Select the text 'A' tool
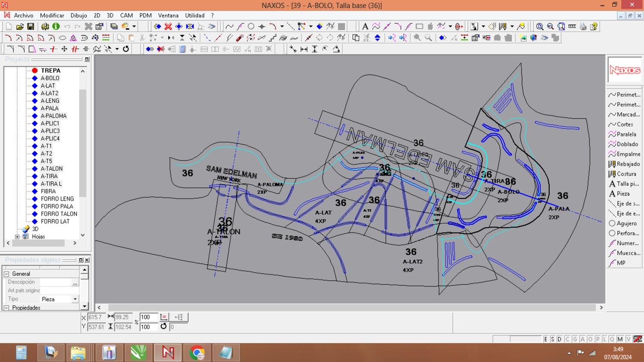Screen dimensions: 644x362 (x=365, y=27)
